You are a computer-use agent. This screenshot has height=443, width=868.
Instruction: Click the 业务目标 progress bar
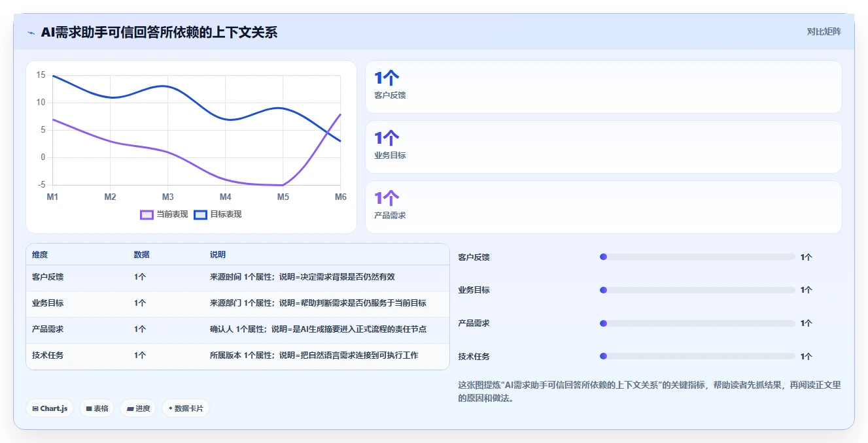point(697,290)
